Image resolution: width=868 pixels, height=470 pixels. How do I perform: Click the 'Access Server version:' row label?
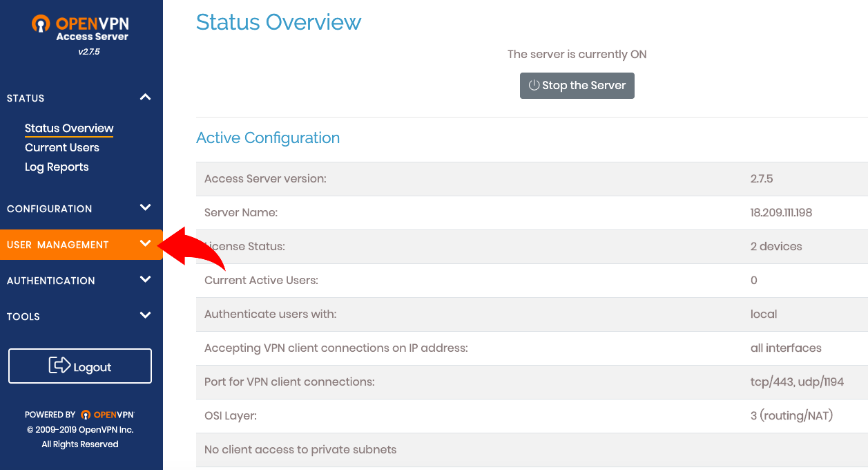click(x=265, y=179)
